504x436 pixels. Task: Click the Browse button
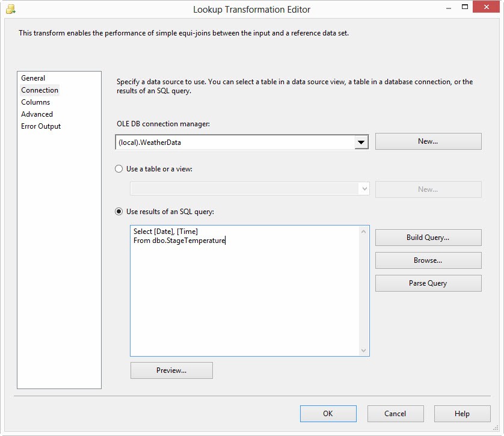tap(428, 260)
